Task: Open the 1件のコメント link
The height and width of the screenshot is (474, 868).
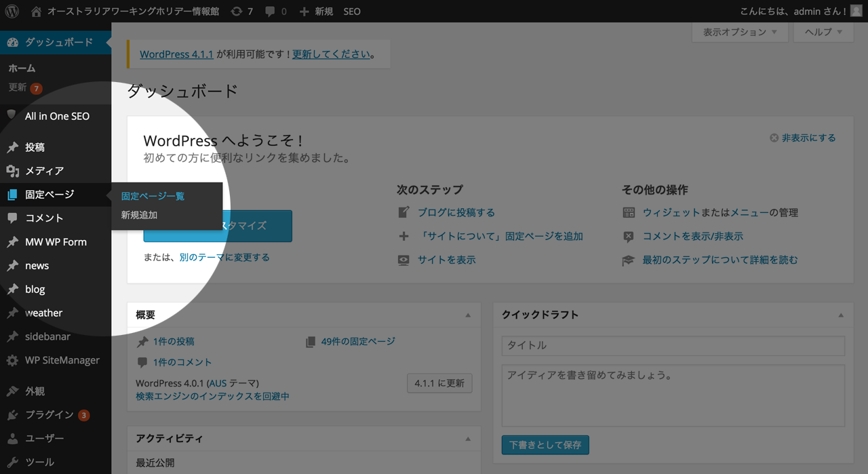Action: [182, 362]
